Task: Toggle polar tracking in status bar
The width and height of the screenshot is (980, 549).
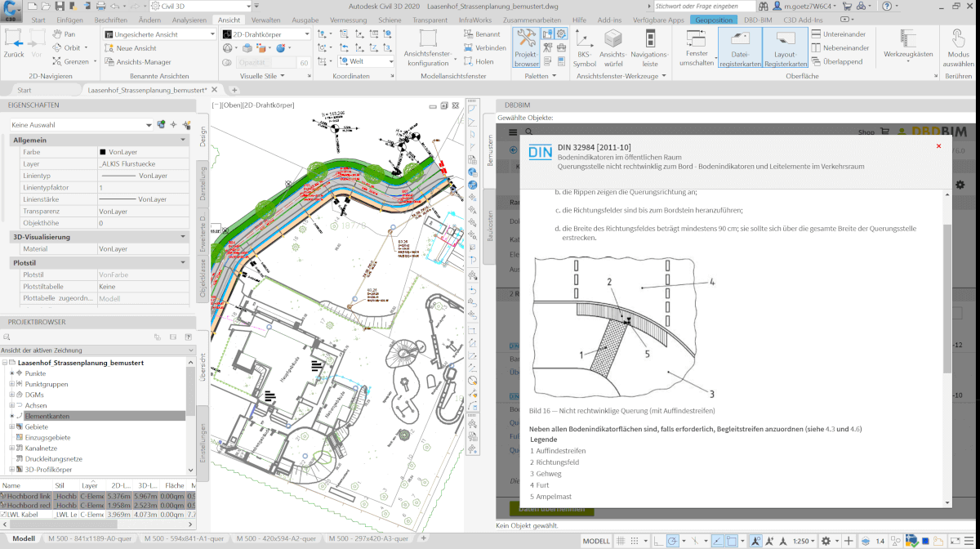Action: pyautogui.click(x=675, y=541)
